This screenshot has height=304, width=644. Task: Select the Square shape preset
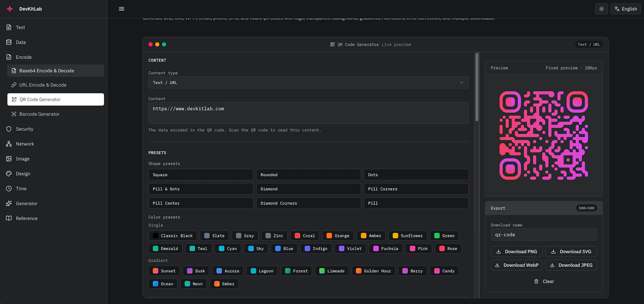coord(201,175)
